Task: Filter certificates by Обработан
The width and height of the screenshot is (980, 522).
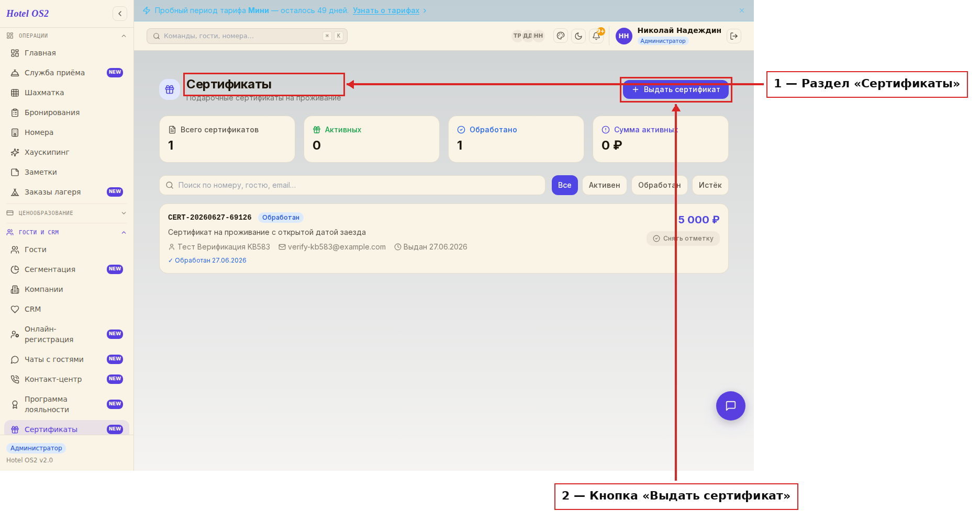Action: 659,185
